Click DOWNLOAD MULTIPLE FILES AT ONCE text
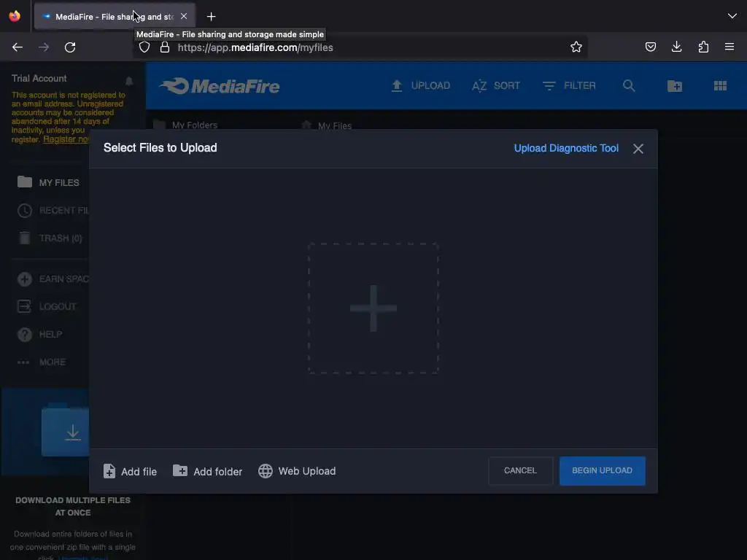This screenshot has height=560, width=747. point(73,506)
